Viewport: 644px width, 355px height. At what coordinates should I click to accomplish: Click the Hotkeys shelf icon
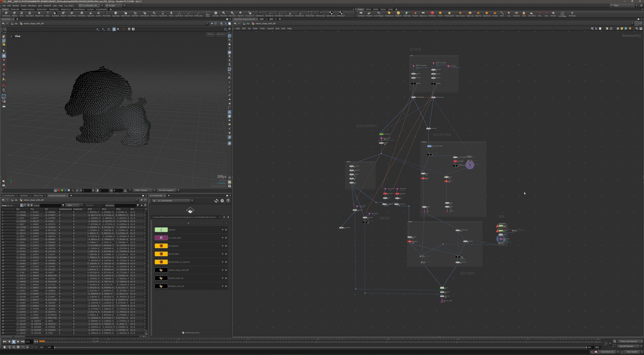(15, 14)
